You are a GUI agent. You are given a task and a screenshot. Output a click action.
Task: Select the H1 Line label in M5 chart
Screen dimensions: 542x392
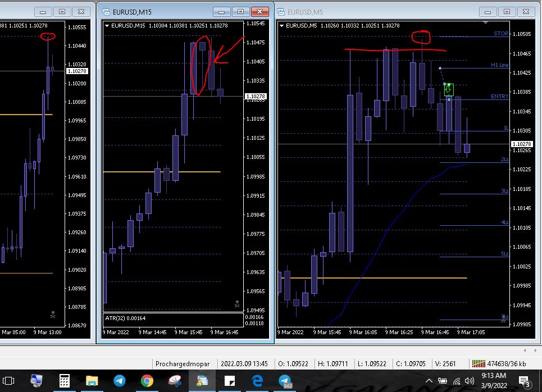499,65
